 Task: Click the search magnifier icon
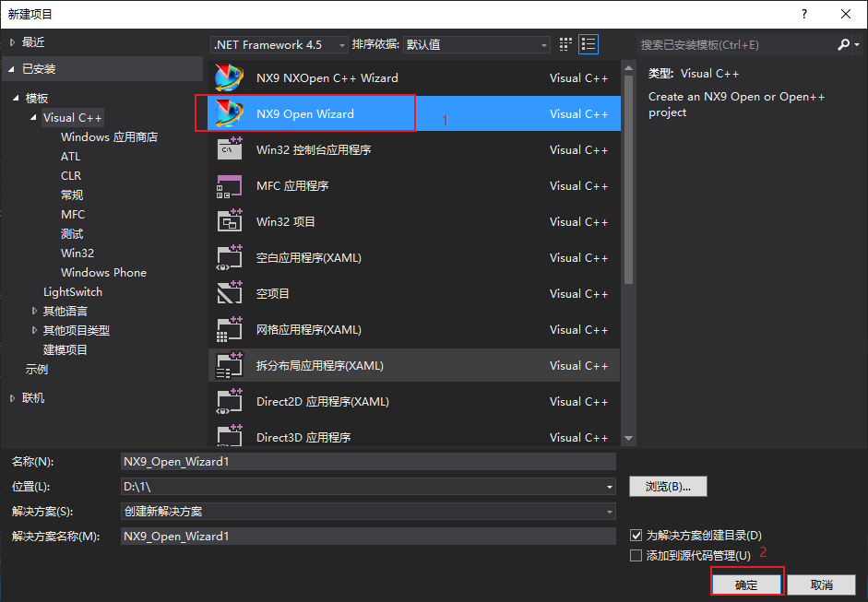[x=843, y=44]
